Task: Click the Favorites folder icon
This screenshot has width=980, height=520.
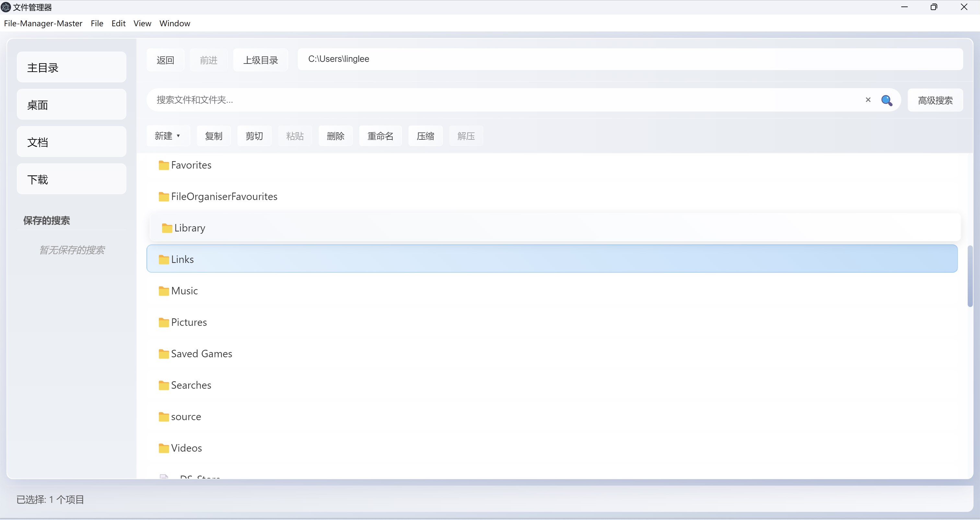Action: 164,165
